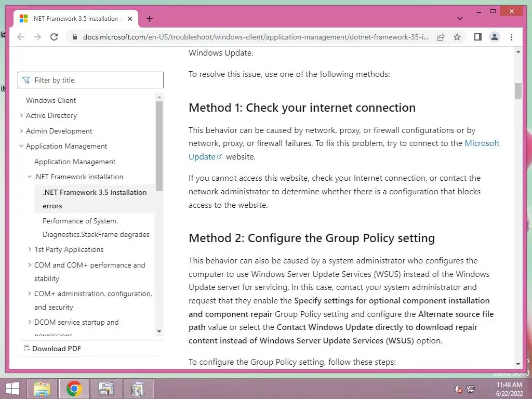Click Method 1: Check your internet connection heading
Viewport: 532px width, 399px height.
coord(302,108)
